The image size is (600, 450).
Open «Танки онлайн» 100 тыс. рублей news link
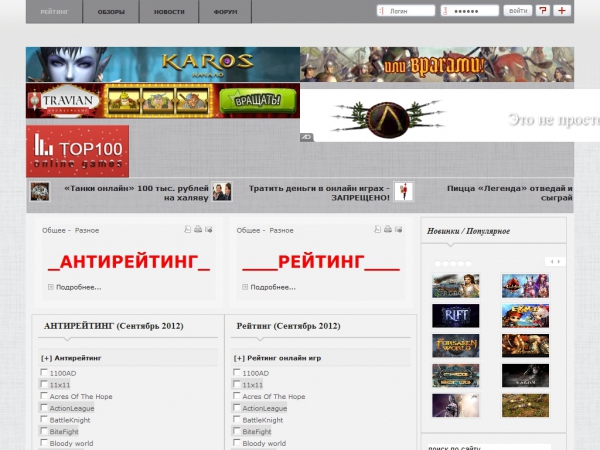[137, 193]
